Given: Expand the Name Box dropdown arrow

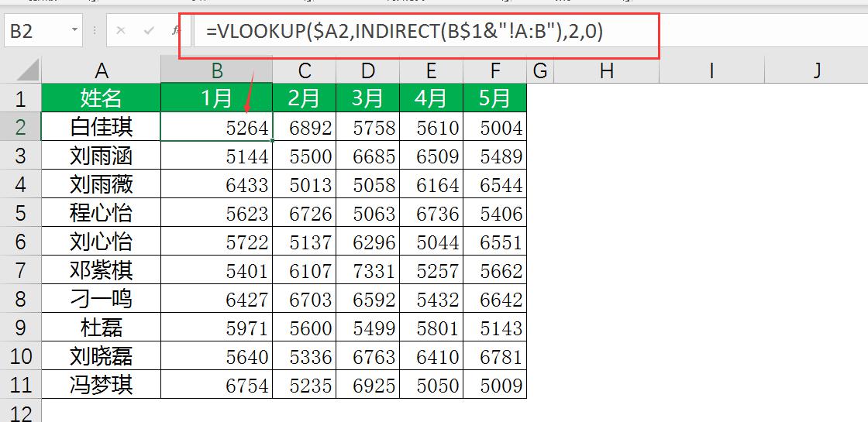Looking at the screenshot, I should [74, 30].
